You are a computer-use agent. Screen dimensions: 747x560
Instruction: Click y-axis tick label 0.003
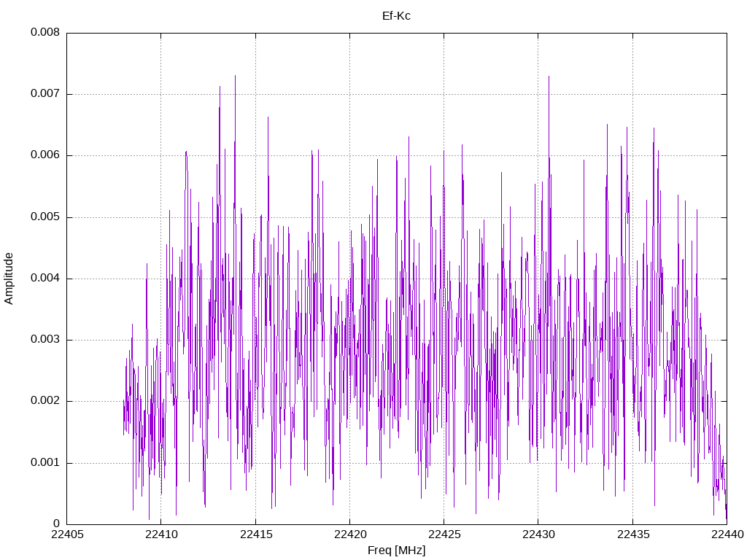tap(45, 340)
